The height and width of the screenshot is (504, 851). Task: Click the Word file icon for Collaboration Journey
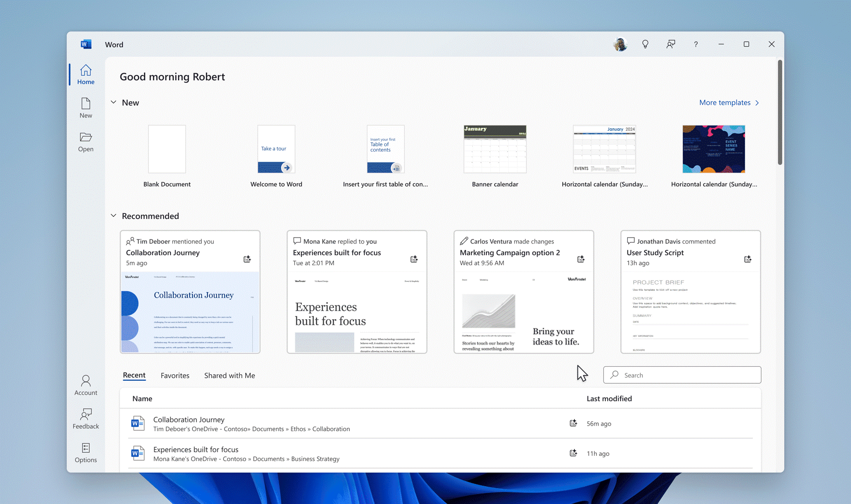pos(137,423)
